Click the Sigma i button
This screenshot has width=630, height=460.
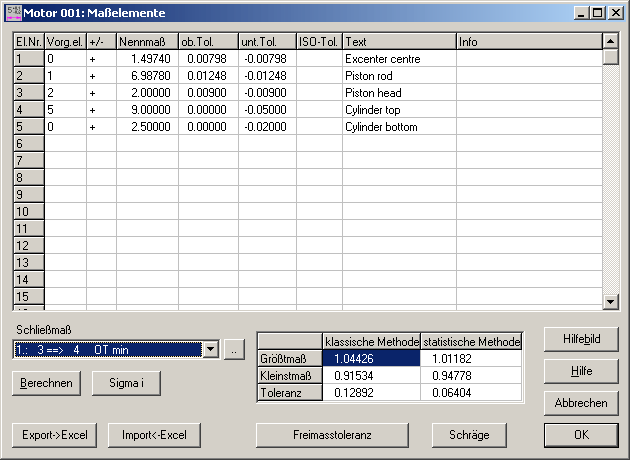point(125,382)
